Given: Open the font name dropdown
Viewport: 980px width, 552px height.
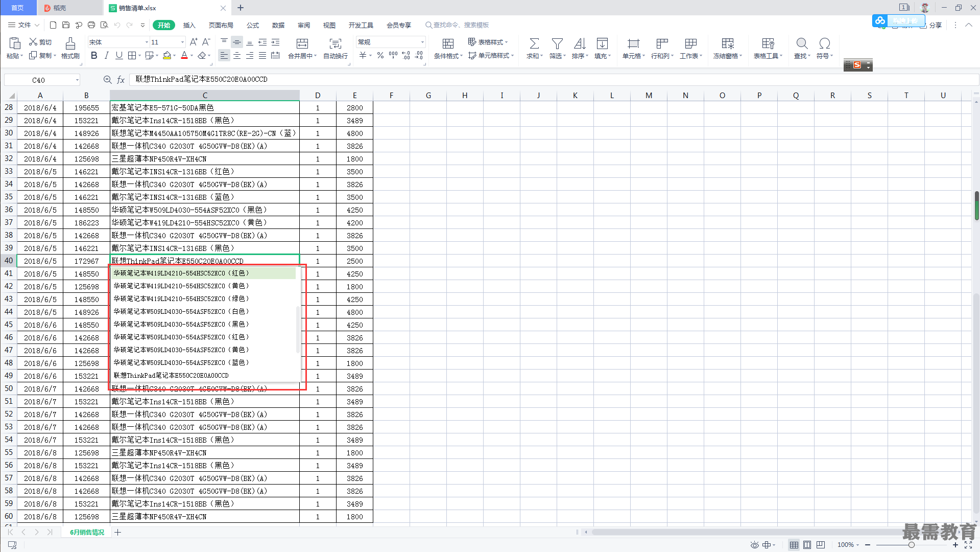Looking at the screenshot, I should 147,42.
